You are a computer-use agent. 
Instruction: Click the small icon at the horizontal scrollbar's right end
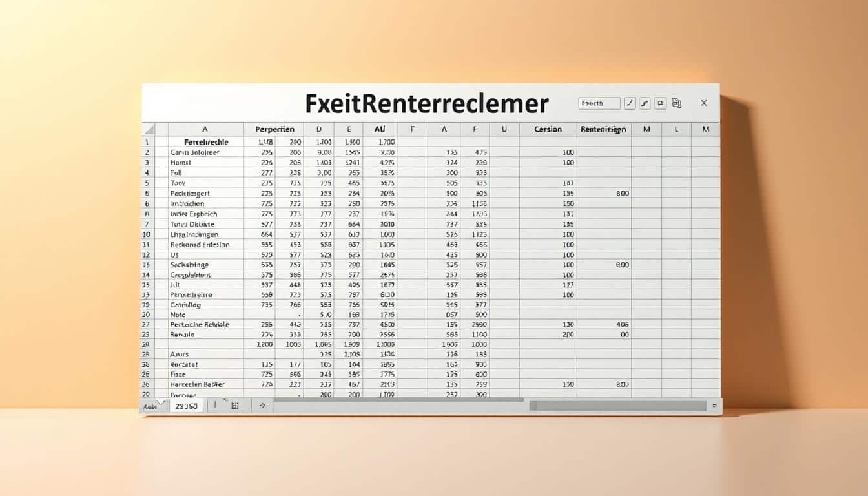(714, 406)
